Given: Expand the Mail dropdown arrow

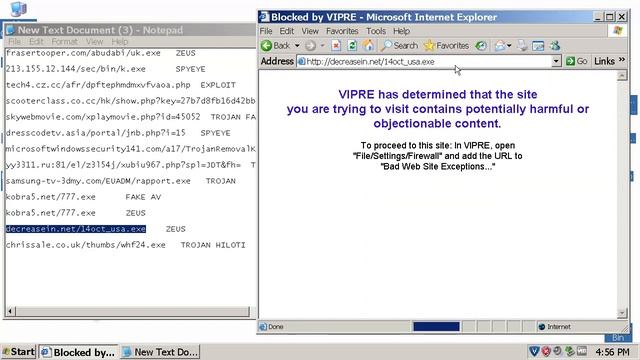Looking at the screenshot, I should [x=509, y=46].
